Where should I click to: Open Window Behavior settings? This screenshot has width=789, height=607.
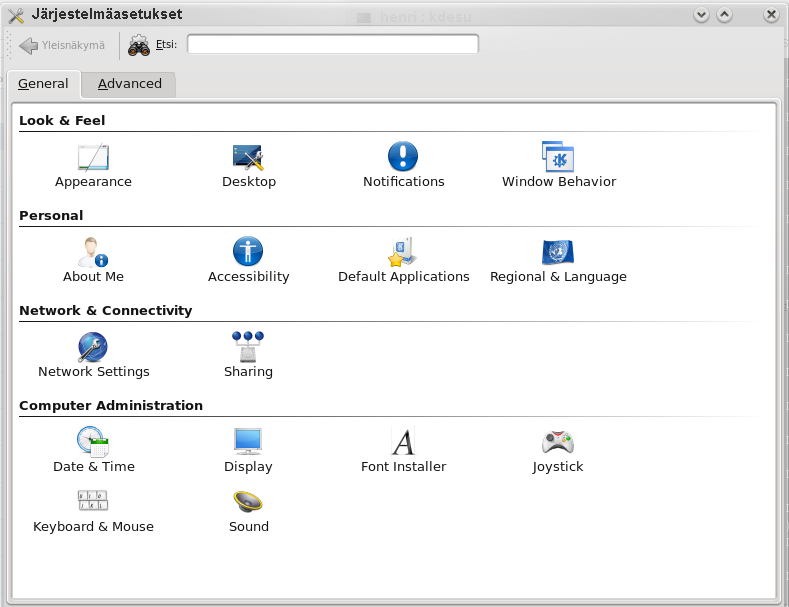558,158
